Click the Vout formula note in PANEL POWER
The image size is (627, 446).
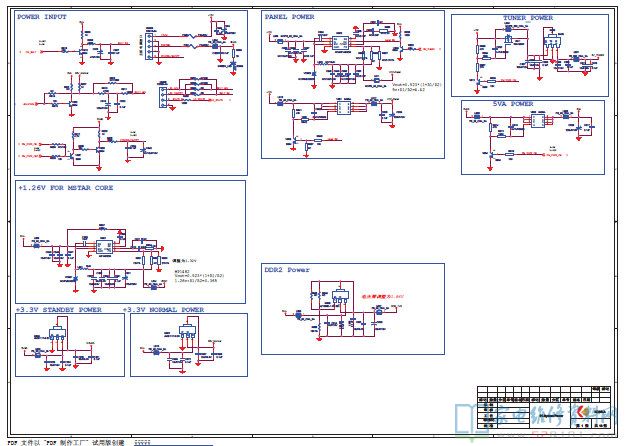pos(416,87)
